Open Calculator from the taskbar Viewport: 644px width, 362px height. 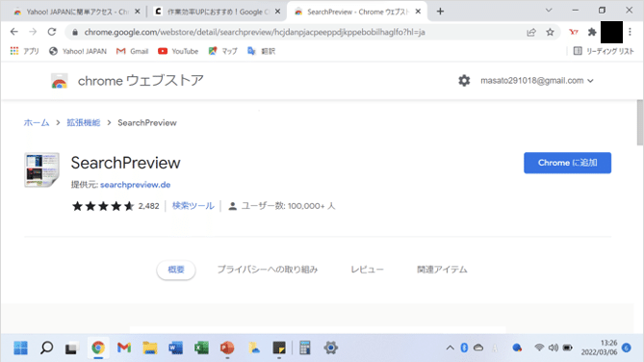(x=305, y=348)
